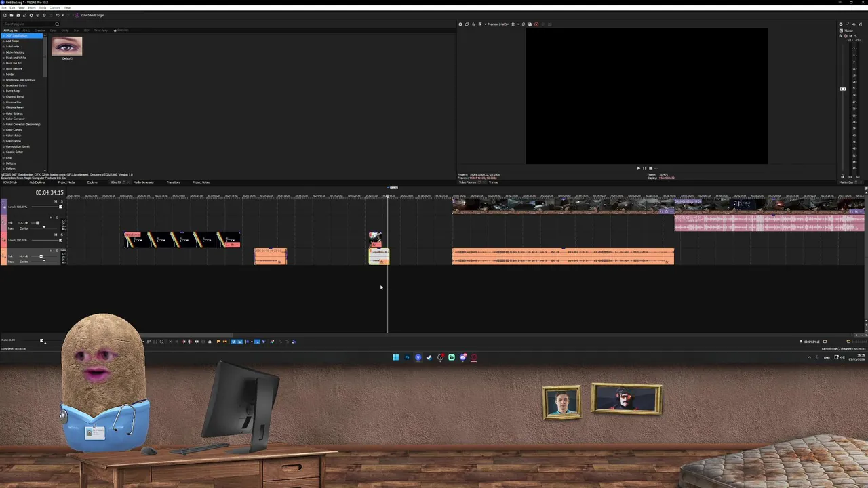
Task: Open video preview properties gear icon
Action: point(460,24)
